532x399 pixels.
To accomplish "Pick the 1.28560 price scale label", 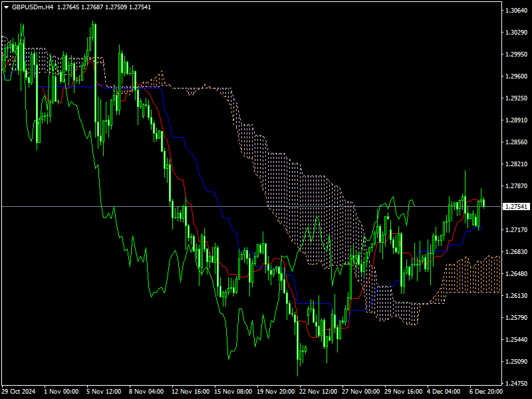I will click(x=517, y=142).
